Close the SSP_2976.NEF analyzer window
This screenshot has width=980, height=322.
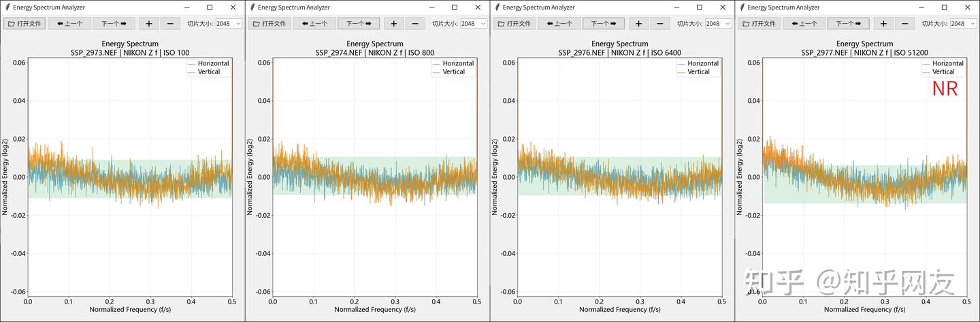pyautogui.click(x=723, y=7)
